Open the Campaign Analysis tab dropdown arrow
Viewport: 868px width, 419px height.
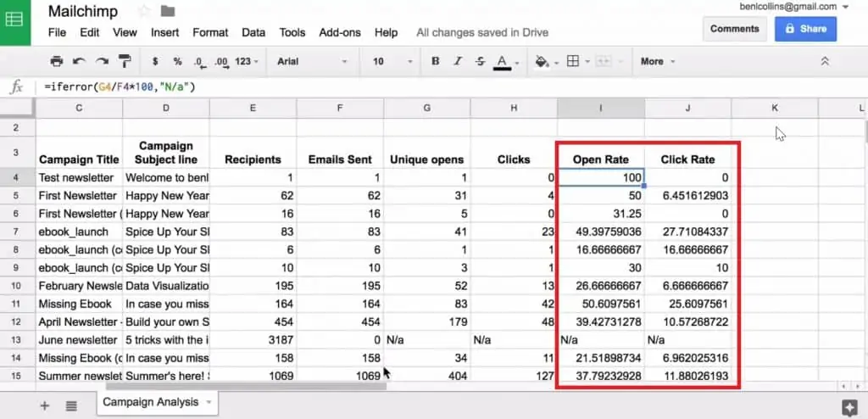click(209, 402)
